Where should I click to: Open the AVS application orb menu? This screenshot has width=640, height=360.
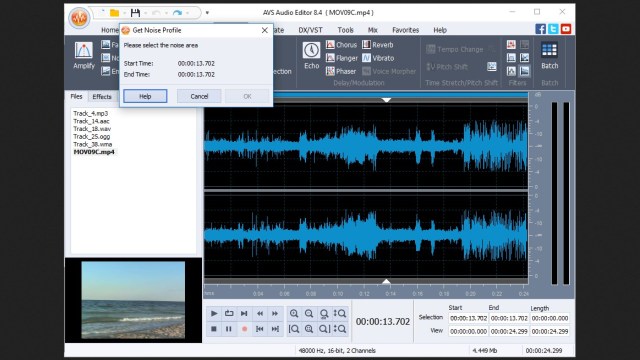coord(79,18)
